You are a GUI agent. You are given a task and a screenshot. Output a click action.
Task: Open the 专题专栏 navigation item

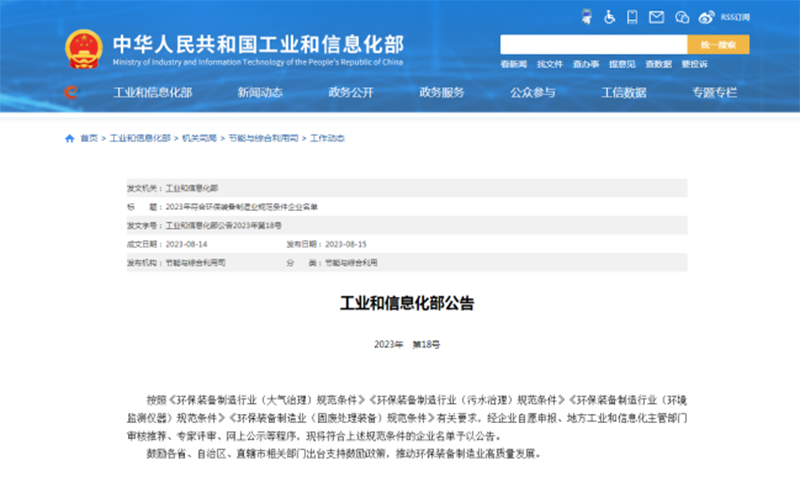coord(714,93)
